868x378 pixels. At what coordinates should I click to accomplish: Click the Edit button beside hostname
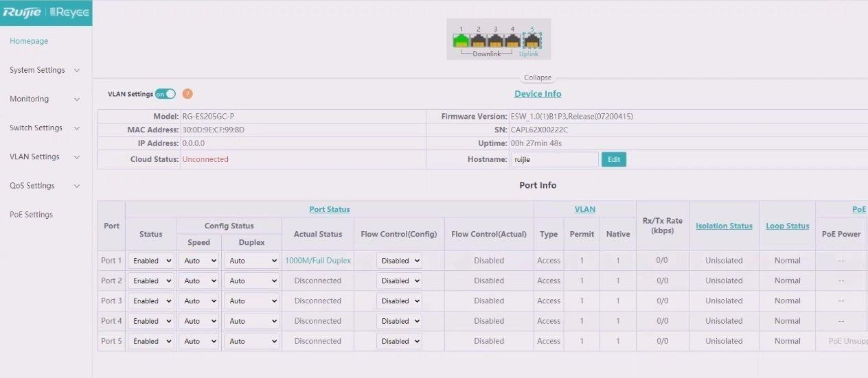coord(613,159)
